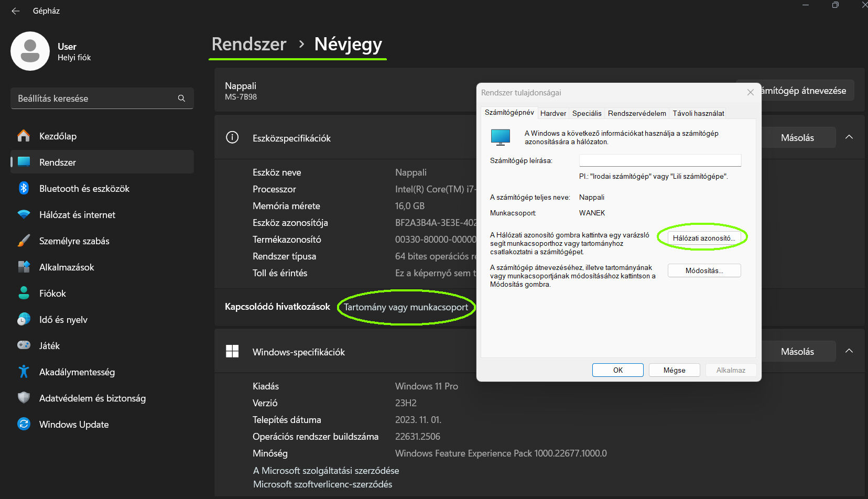Screen dimensions: 868x499
Task: Open Kezdőlap via the house icon
Action: [24, 136]
